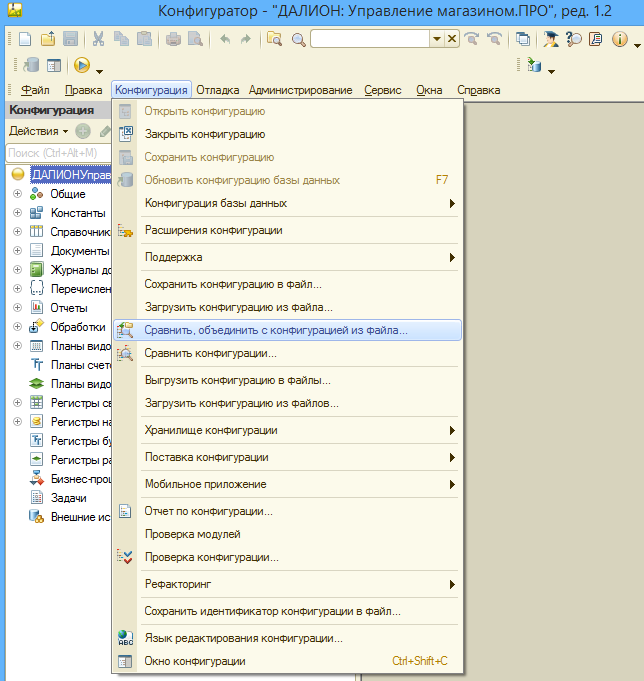Click the Print toolbar icon
This screenshot has width=644, height=681.
(x=173, y=40)
